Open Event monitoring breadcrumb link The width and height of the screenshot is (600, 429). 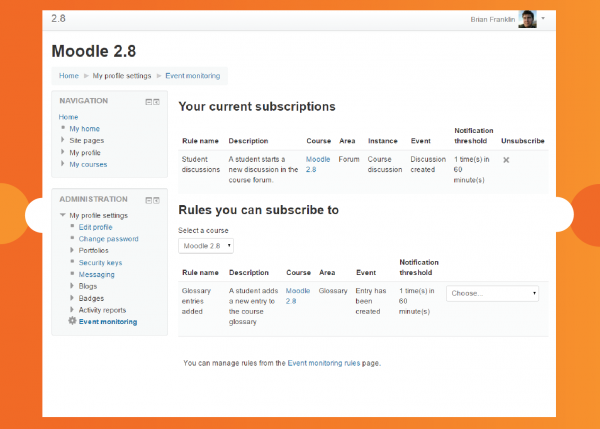point(192,76)
